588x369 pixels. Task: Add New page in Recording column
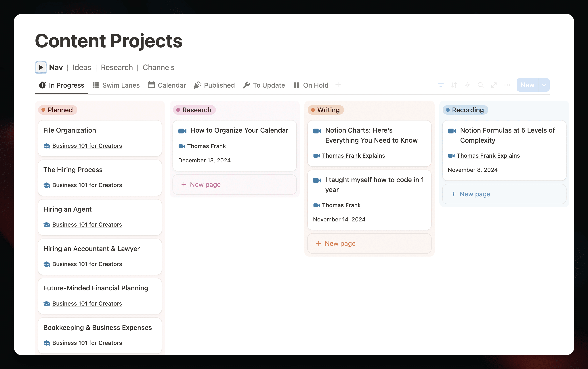(504, 194)
